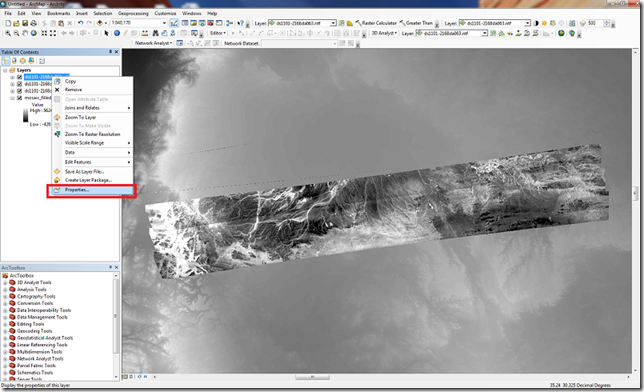
Task: Click the Greater Than tool
Action: tap(416, 23)
